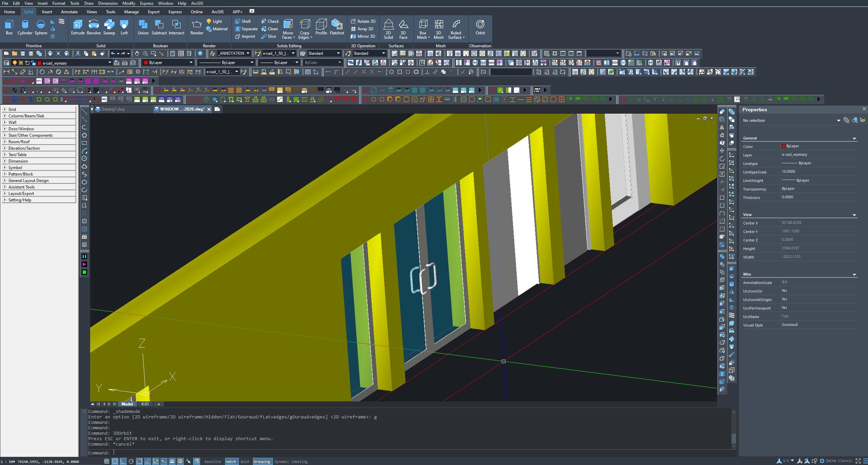The width and height of the screenshot is (868, 465).
Task: Switch to the Annotate ribbon tab
Action: pos(69,12)
